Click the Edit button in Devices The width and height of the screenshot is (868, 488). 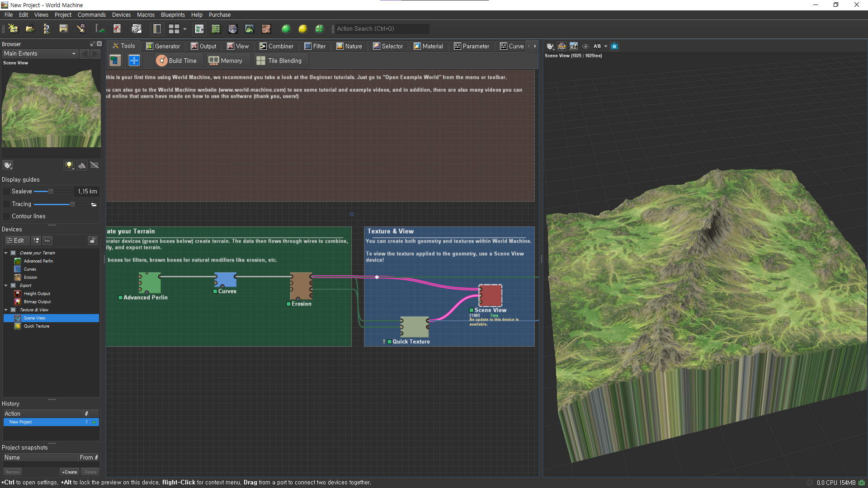pos(16,240)
